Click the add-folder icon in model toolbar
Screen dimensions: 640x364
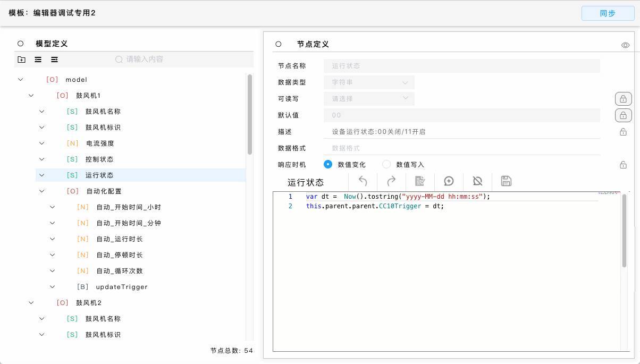(21, 60)
